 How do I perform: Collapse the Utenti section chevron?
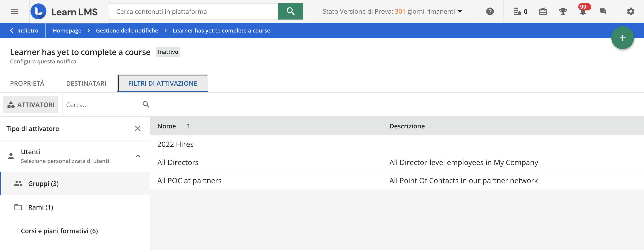[138, 156]
